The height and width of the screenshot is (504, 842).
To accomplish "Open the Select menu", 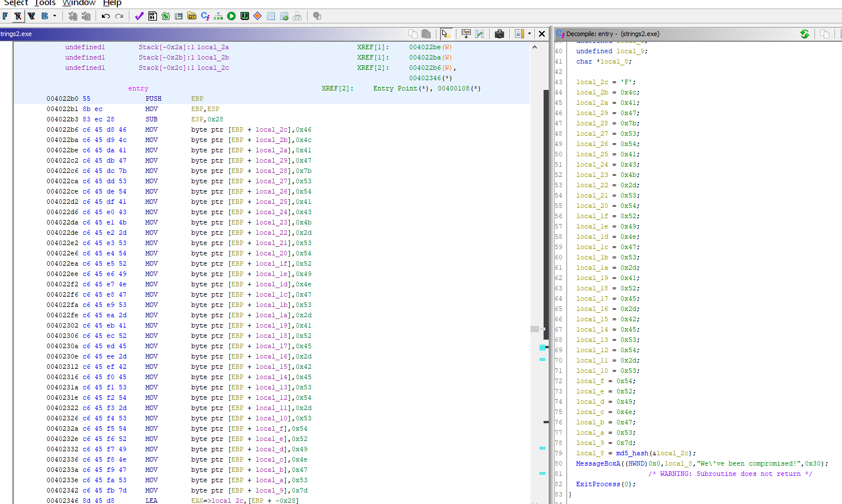I will pos(16,3).
